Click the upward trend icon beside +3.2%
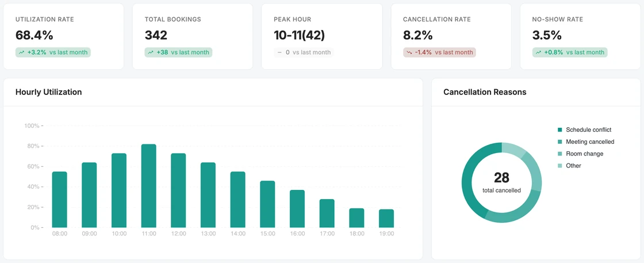The width and height of the screenshot is (644, 263). pyautogui.click(x=22, y=52)
